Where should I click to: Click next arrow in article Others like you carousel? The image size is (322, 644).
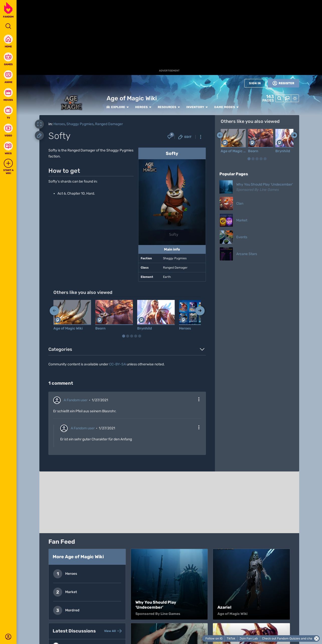click(200, 311)
